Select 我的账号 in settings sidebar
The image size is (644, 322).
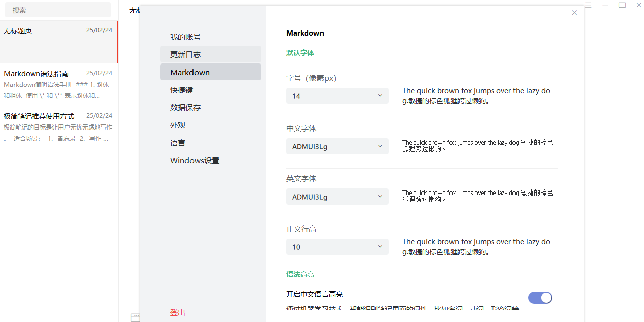tap(185, 37)
